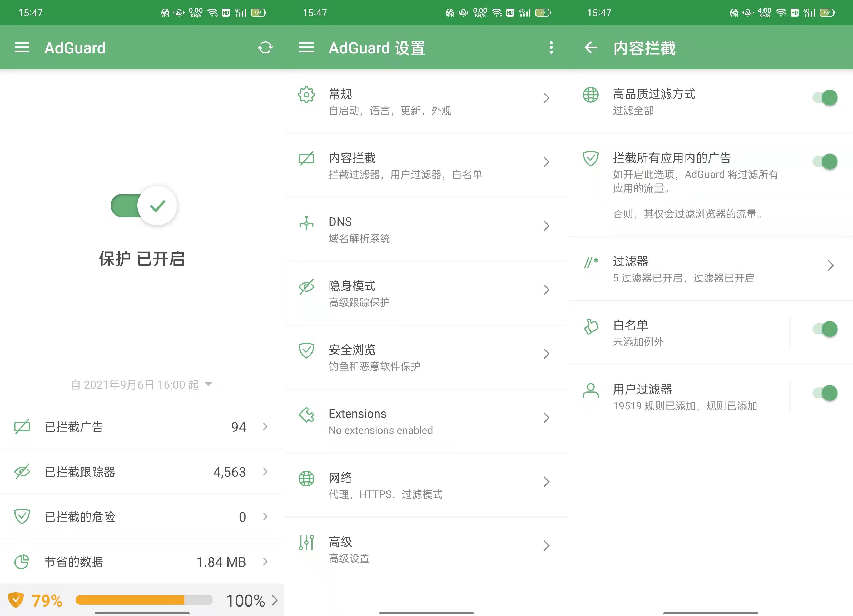Tap orange shield icon next to 79%
Screen dimensions: 853x616
pos(16,600)
